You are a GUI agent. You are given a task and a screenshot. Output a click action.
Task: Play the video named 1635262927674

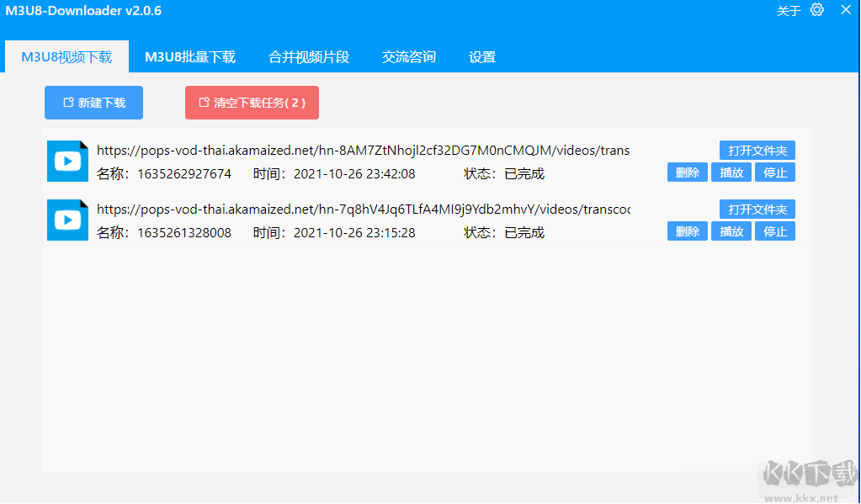tap(731, 172)
